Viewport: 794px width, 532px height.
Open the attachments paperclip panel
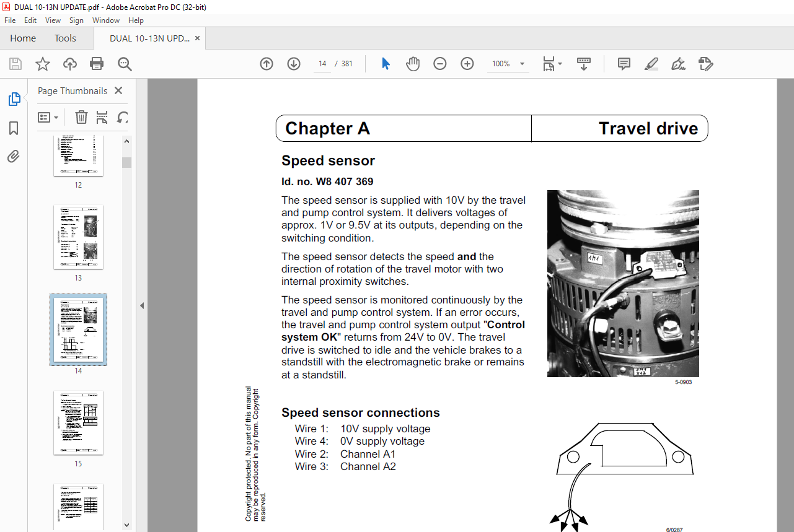14,157
